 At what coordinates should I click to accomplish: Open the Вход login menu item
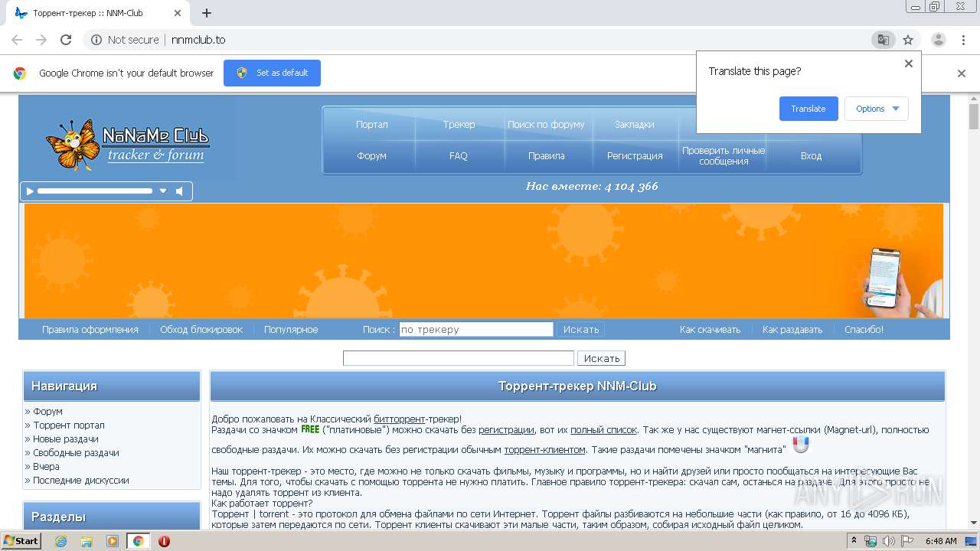click(x=811, y=156)
